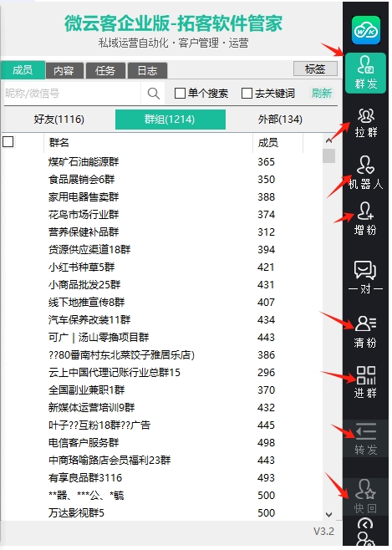Show the 好友(1116) friends list
392x550 pixels.
[x=59, y=120]
